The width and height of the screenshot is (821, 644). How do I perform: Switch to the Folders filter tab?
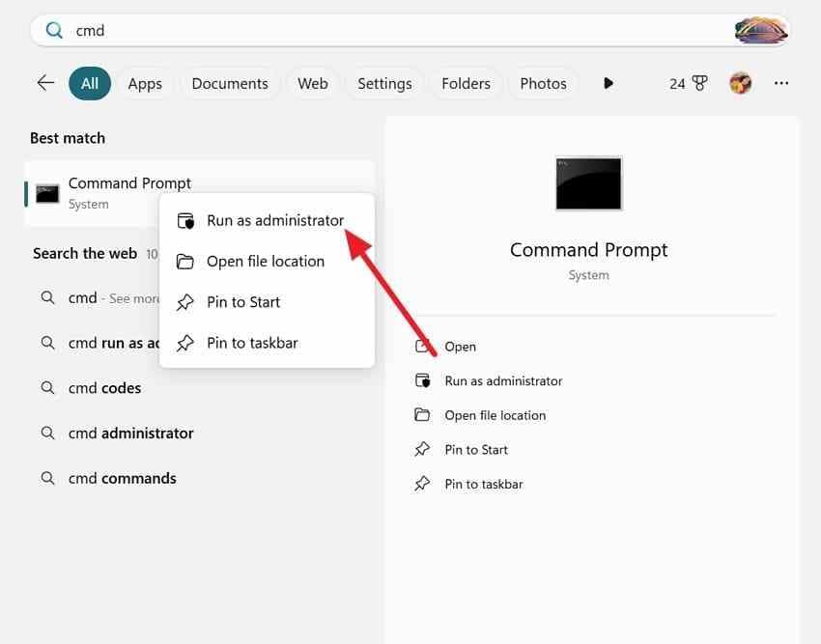coord(466,84)
